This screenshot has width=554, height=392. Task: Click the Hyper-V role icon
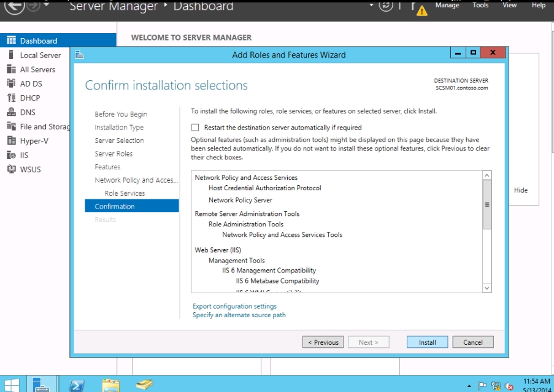pos(11,140)
